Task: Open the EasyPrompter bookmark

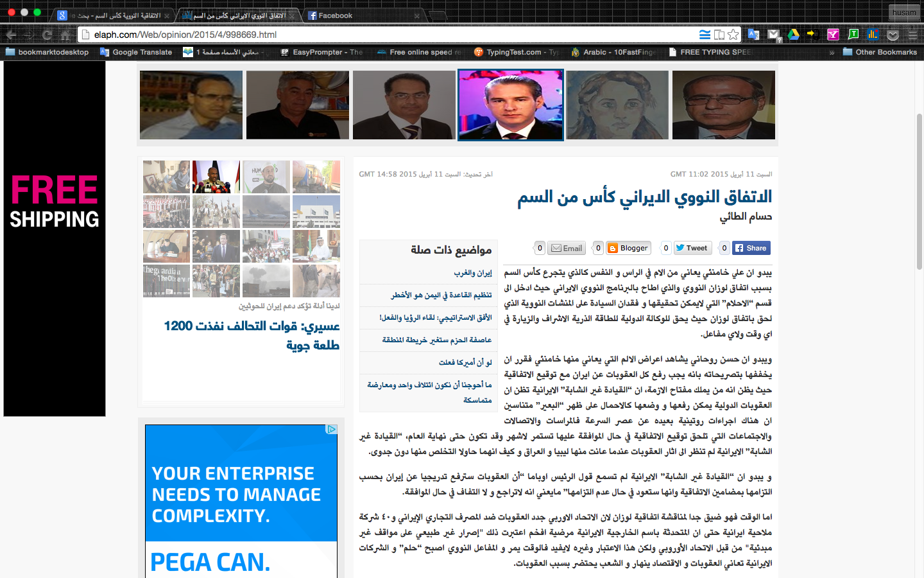Action: pyautogui.click(x=322, y=52)
